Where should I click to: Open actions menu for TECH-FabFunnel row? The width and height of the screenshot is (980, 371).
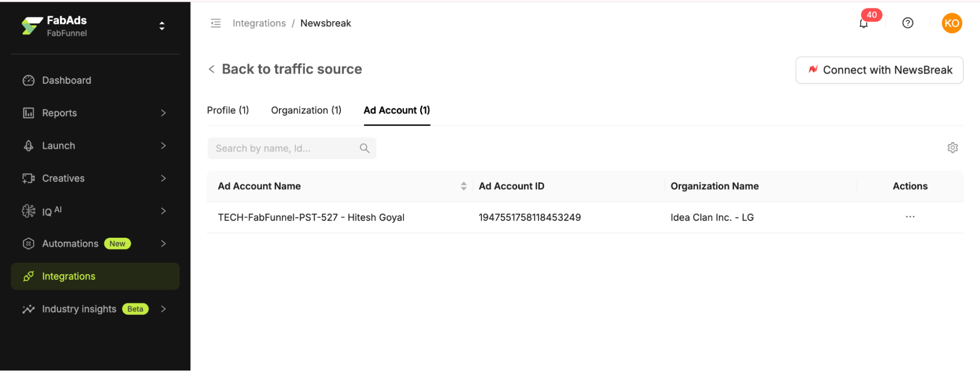(x=910, y=217)
